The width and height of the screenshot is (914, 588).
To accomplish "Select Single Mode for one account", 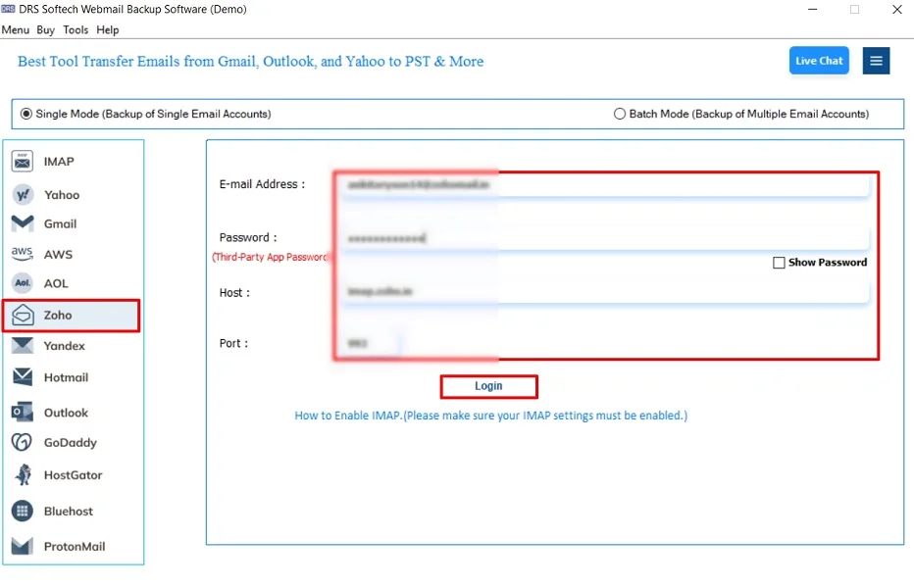I will [25, 113].
